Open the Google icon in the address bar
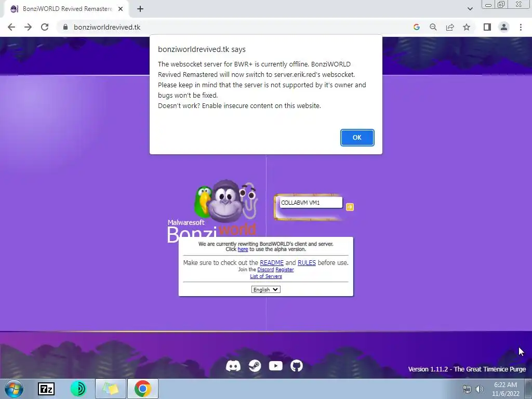 click(x=416, y=27)
